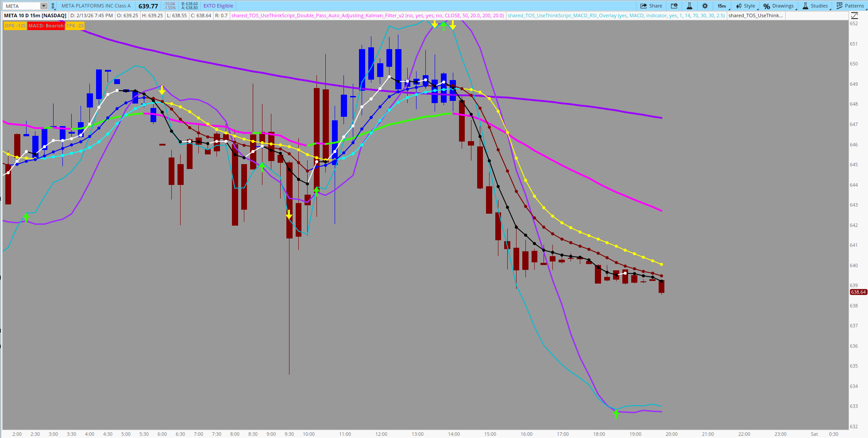The height and width of the screenshot is (438, 868).
Task: Click the EXTO Eligible label
Action: tap(218, 6)
